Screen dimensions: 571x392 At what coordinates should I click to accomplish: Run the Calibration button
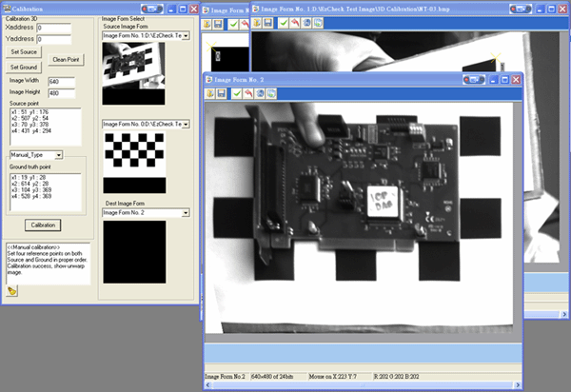43,225
